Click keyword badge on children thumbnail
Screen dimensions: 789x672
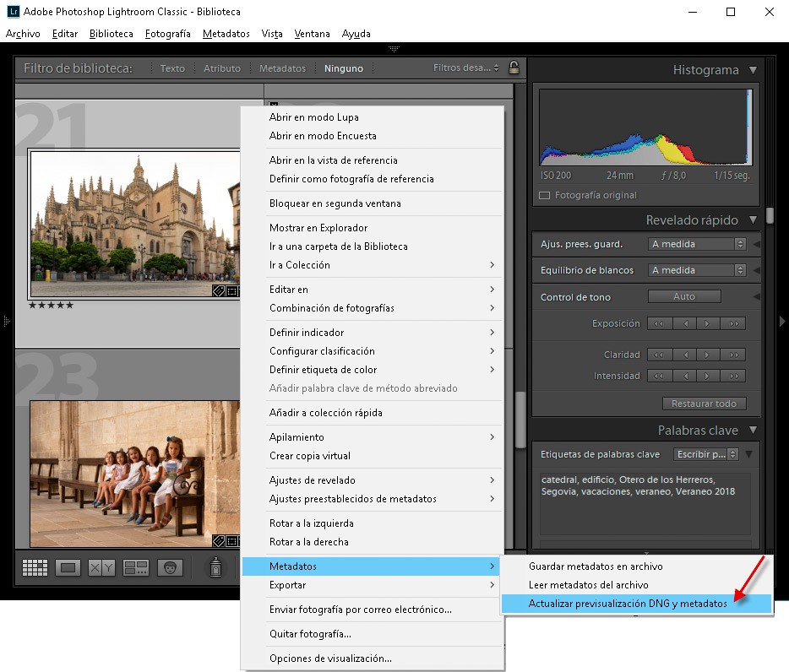click(x=219, y=541)
